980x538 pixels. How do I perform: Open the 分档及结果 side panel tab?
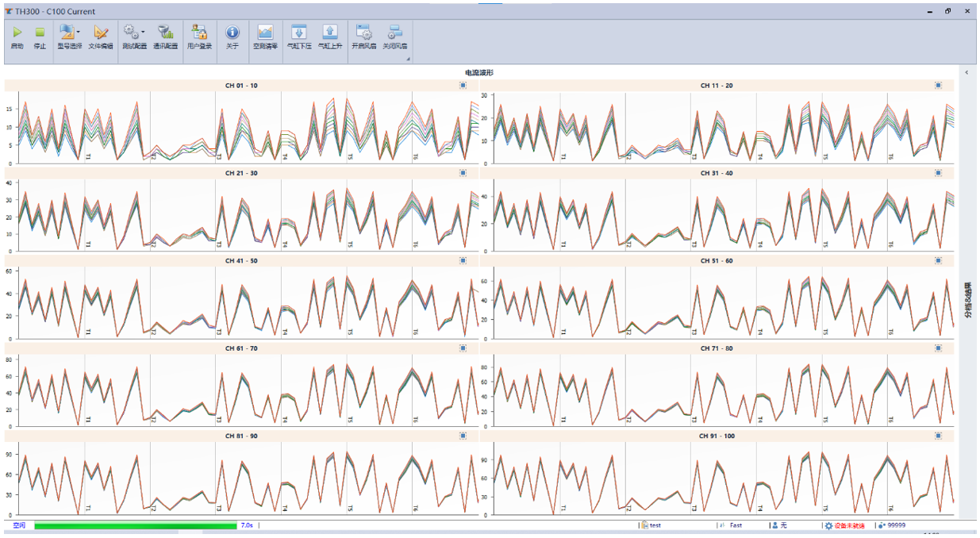(968, 299)
